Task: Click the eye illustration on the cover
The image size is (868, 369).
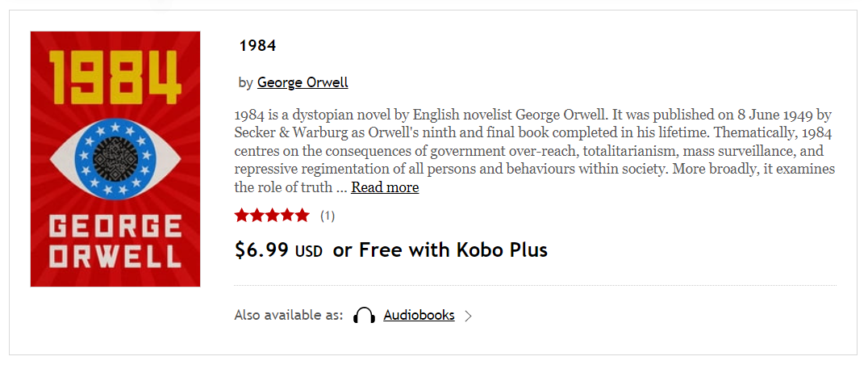Action: coord(115,159)
